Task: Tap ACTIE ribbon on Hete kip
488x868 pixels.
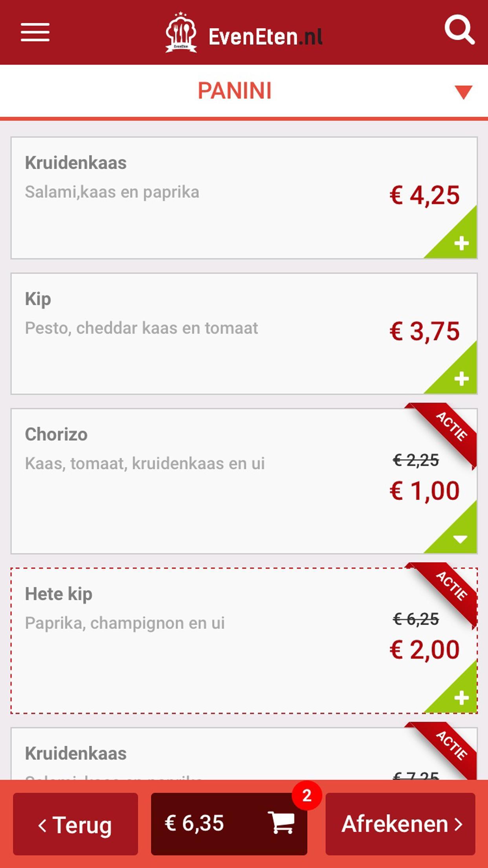Action: (x=452, y=586)
